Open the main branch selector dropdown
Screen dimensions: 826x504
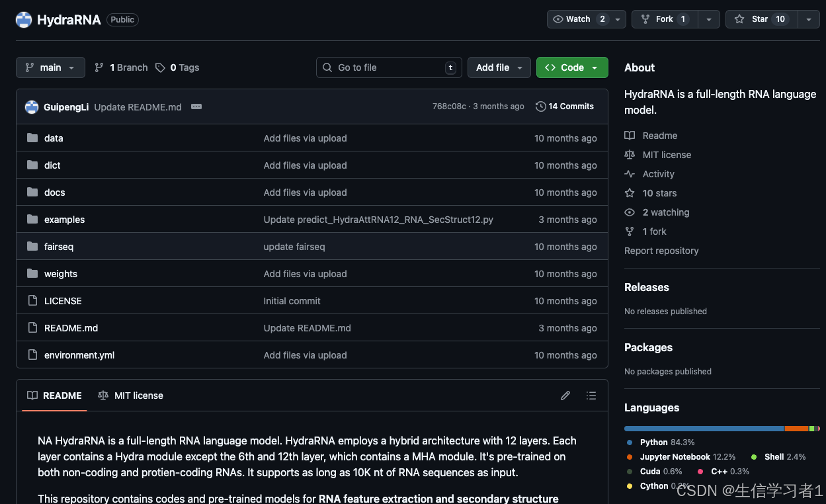tap(50, 67)
